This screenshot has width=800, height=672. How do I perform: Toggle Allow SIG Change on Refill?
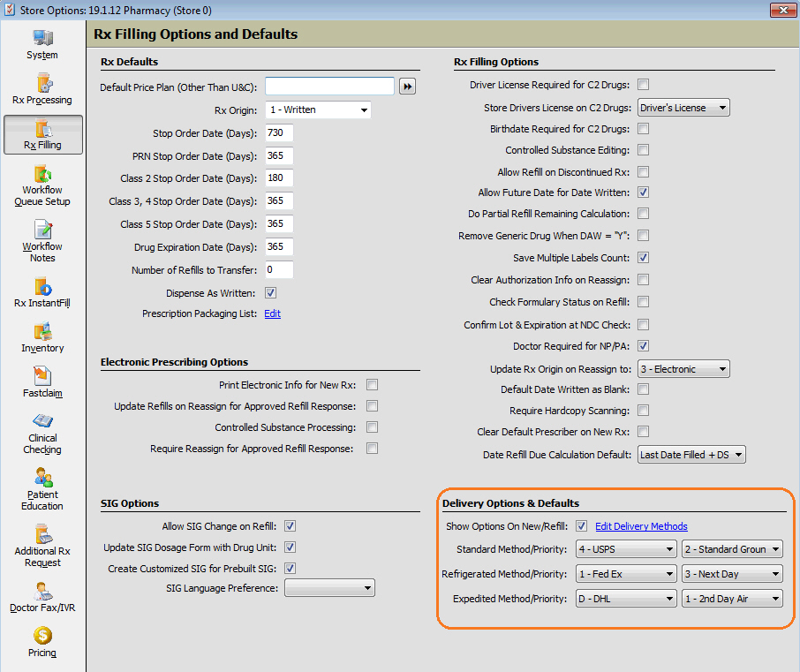pos(291,526)
